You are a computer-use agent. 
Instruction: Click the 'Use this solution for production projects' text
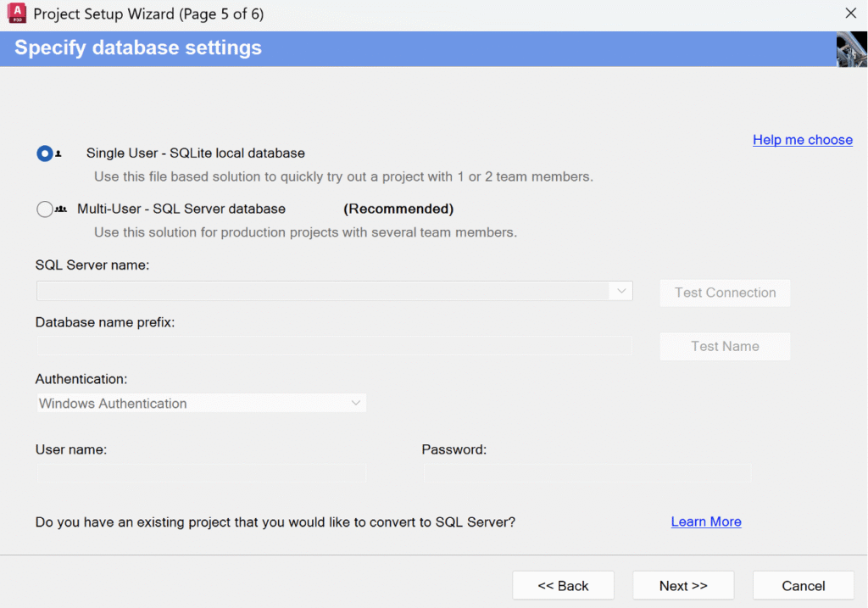pyautogui.click(x=305, y=232)
